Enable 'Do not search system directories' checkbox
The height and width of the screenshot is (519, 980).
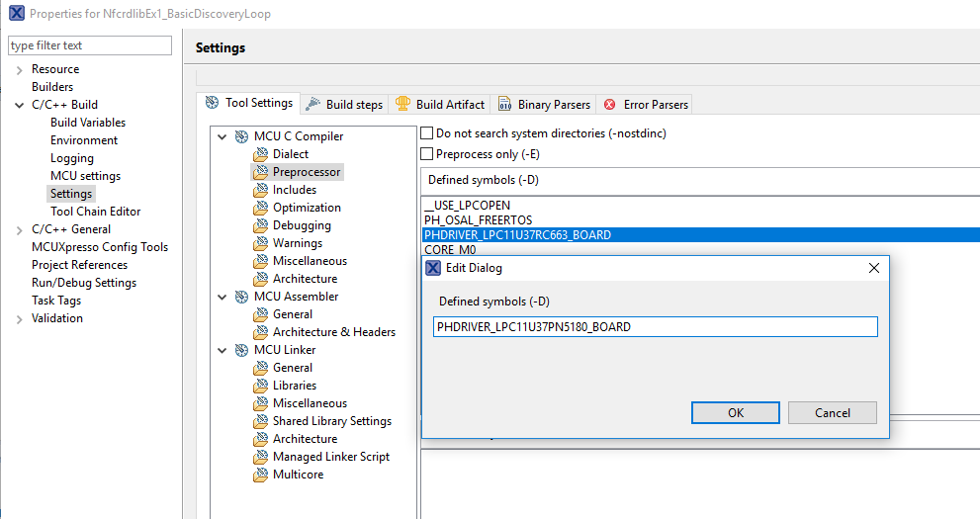tap(427, 133)
